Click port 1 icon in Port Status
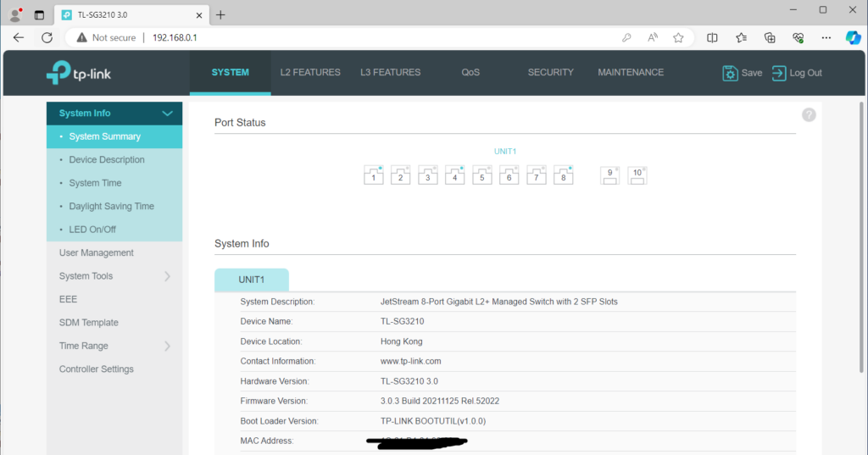This screenshot has width=868, height=455. pos(374,175)
